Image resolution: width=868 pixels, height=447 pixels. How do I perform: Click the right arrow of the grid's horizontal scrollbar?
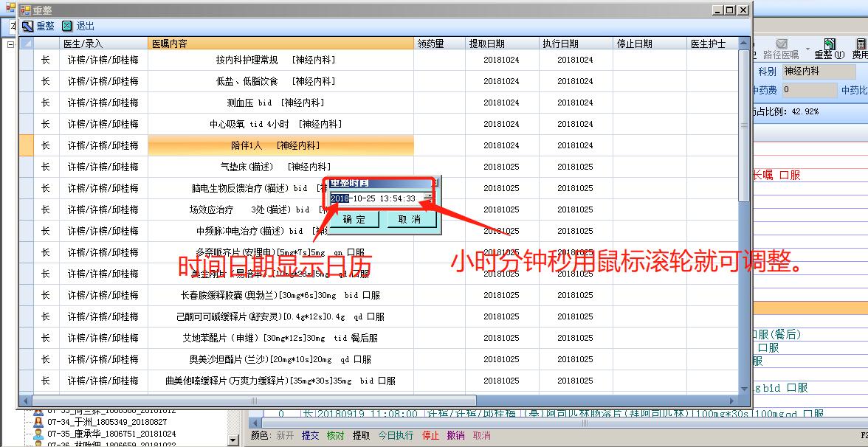[732, 401]
